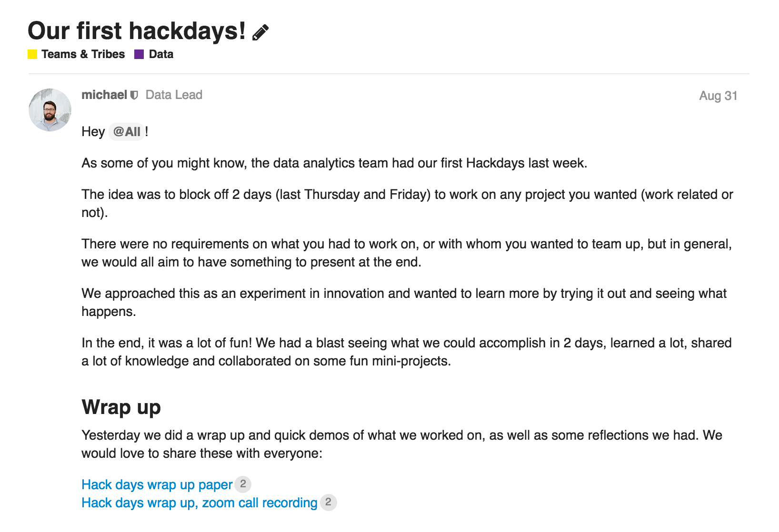Select the Teams & Tribes tag

pyautogui.click(x=83, y=54)
